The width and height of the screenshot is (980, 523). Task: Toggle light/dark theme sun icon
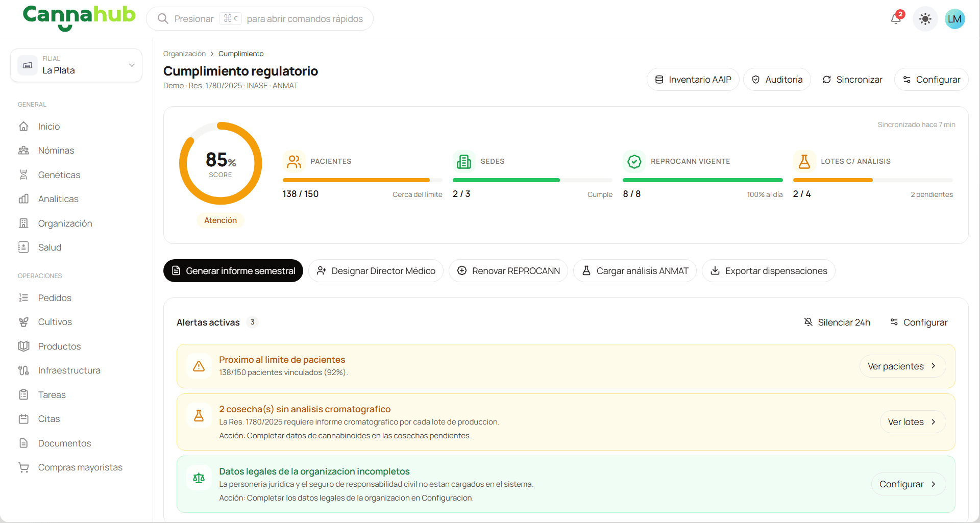(x=925, y=19)
